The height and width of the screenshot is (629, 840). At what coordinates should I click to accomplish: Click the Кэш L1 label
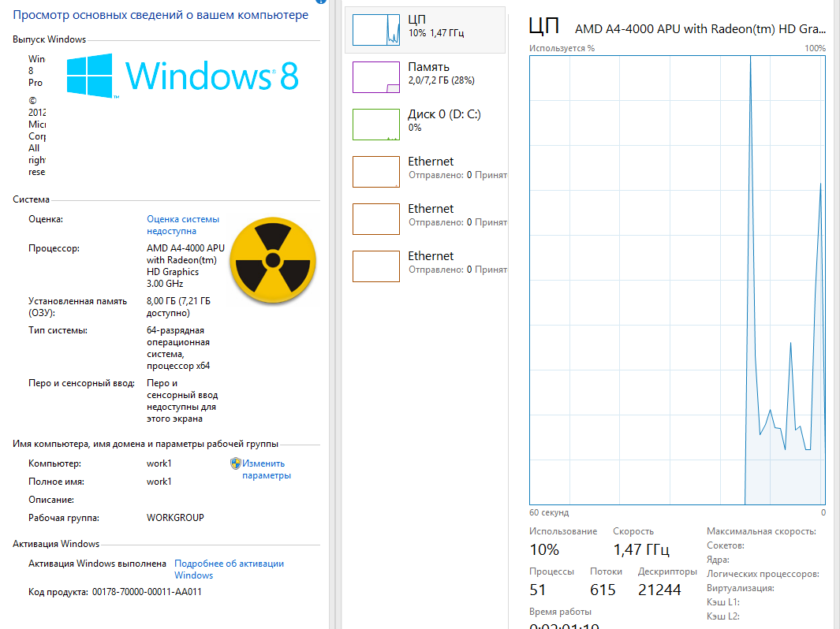click(x=722, y=601)
